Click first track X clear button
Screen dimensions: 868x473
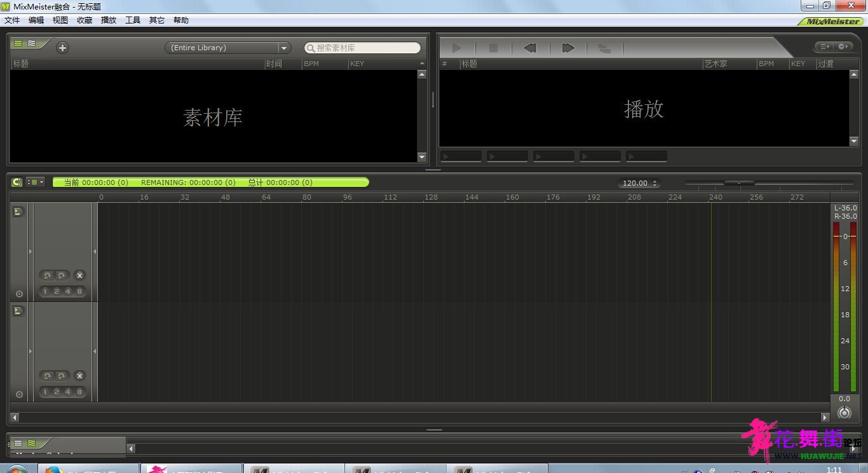click(79, 275)
